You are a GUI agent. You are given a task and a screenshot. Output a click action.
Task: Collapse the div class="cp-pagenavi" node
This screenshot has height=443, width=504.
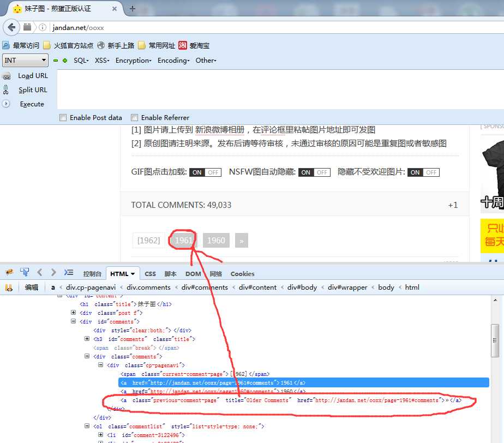100,364
